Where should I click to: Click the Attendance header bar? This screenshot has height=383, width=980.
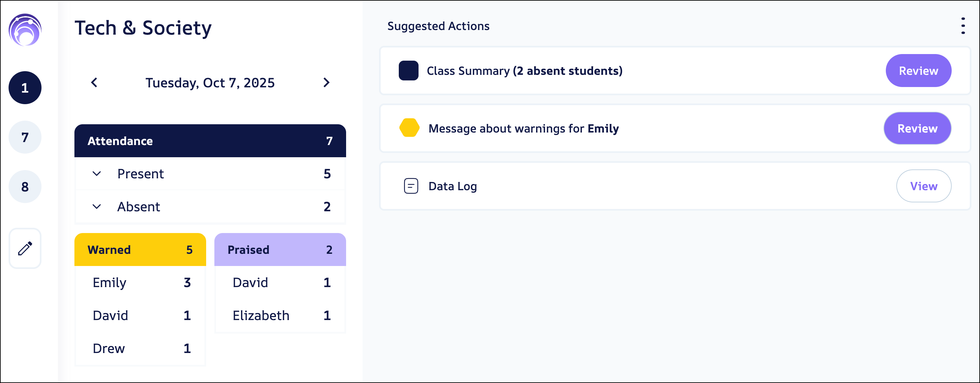tap(210, 141)
